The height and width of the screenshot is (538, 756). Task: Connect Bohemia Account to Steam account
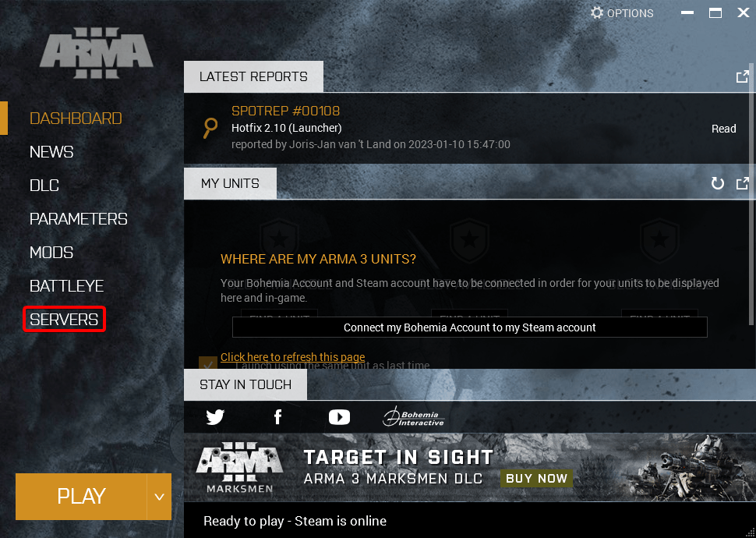tap(469, 327)
